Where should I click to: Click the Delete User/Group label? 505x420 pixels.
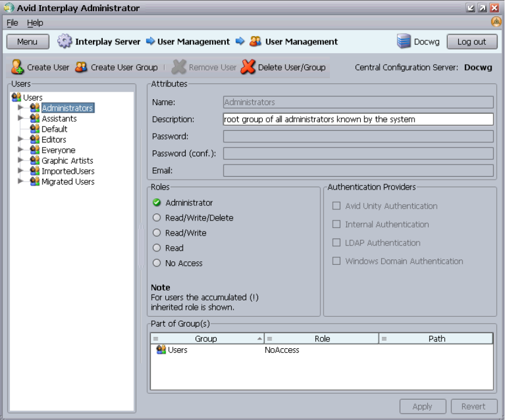coord(292,67)
